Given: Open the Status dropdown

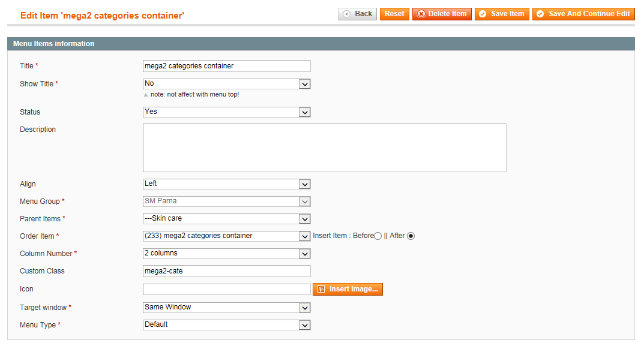Looking at the screenshot, I should coord(227,112).
